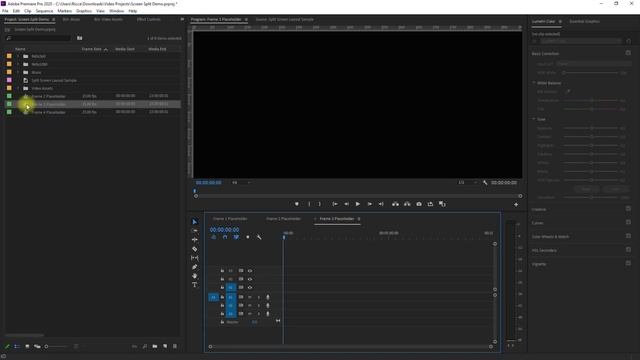The height and width of the screenshot is (360, 640).
Task: Switch to Frame 1 Placeholder timeline tab
Action: 230,219
